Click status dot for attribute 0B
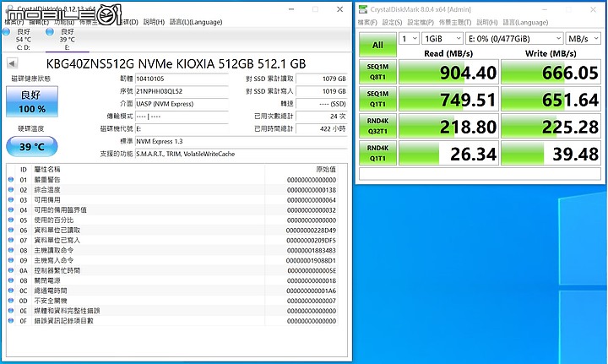Viewport: 608px width, 364px height. [x=11, y=280]
